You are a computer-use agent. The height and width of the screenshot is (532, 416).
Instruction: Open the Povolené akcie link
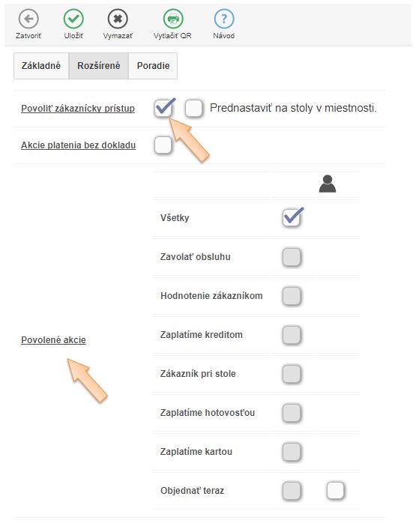(53, 340)
